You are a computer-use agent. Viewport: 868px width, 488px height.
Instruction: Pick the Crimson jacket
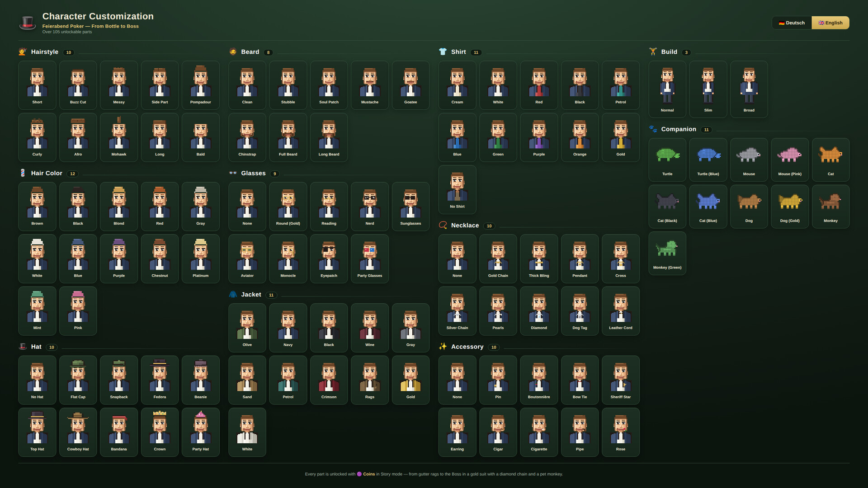click(x=329, y=380)
